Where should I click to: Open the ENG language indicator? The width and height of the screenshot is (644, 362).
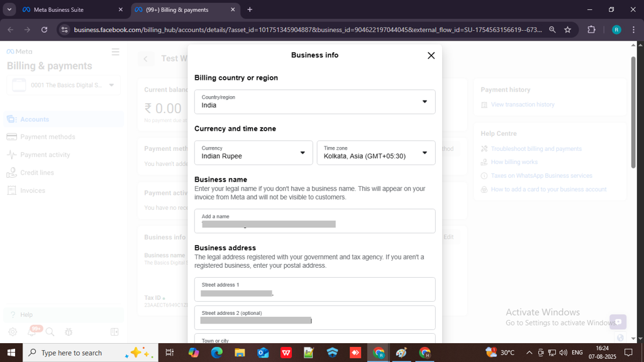[x=577, y=353]
